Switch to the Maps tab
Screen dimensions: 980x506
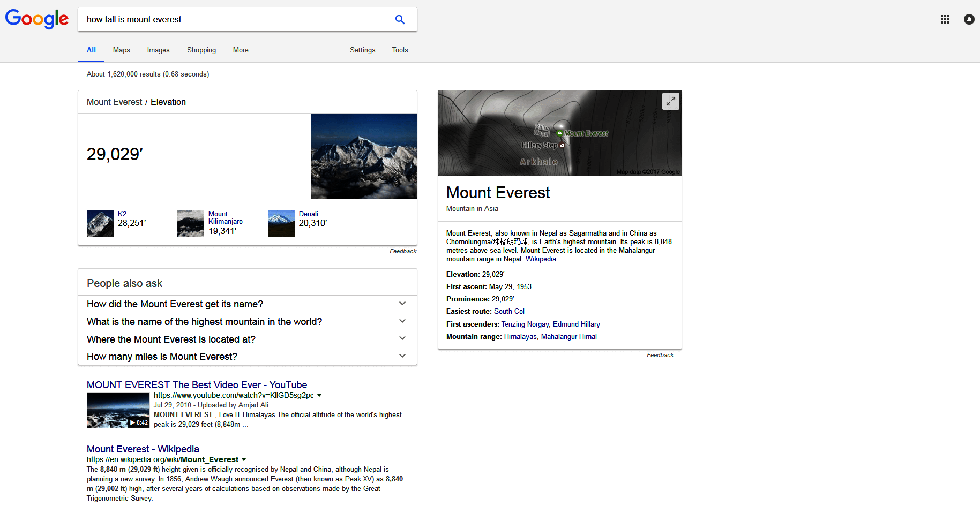click(x=121, y=50)
